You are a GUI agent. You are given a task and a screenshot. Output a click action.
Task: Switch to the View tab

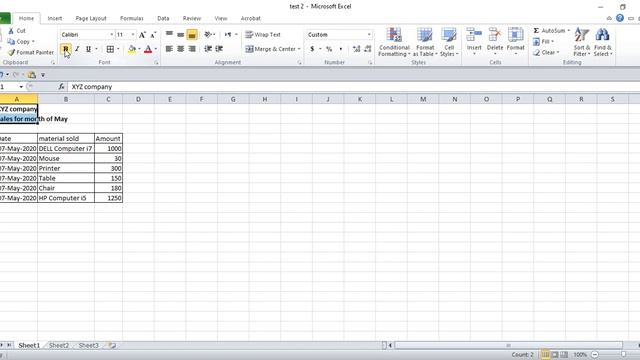(220, 18)
